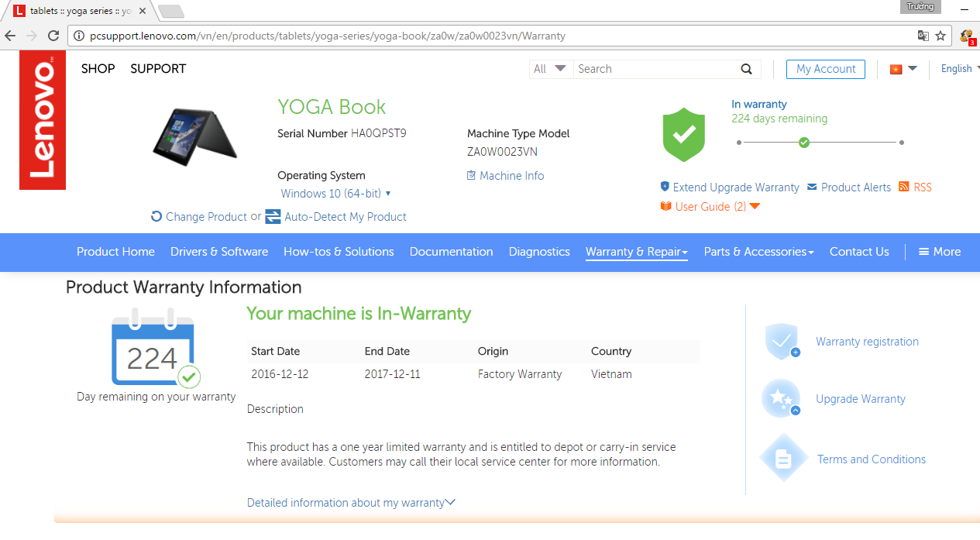The width and height of the screenshot is (980, 540).
Task: Expand the User Guide (2) dropdown arrow
Action: point(755,206)
